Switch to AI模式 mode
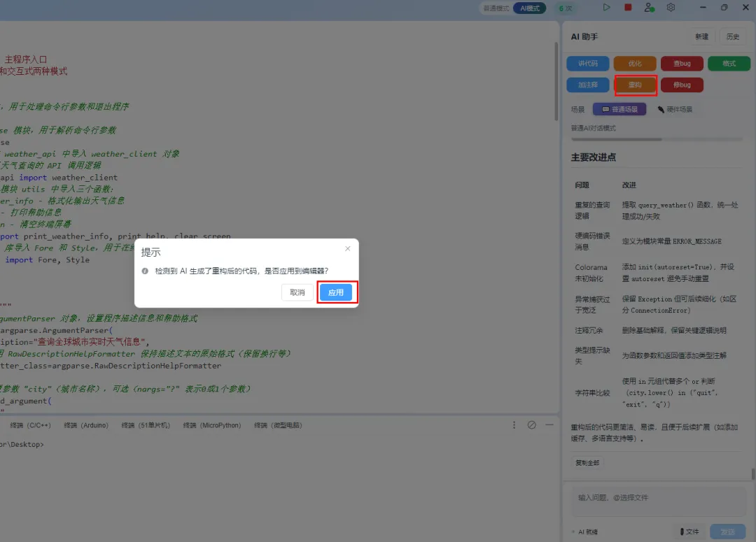This screenshot has width=756, height=542. click(529, 8)
